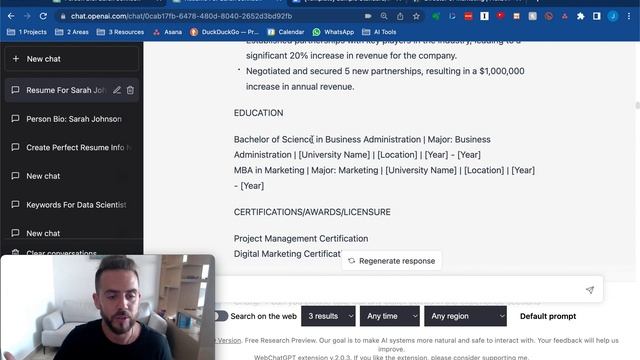Open the Chrome profile avatar
This screenshot has height=360, width=640.
click(x=612, y=16)
